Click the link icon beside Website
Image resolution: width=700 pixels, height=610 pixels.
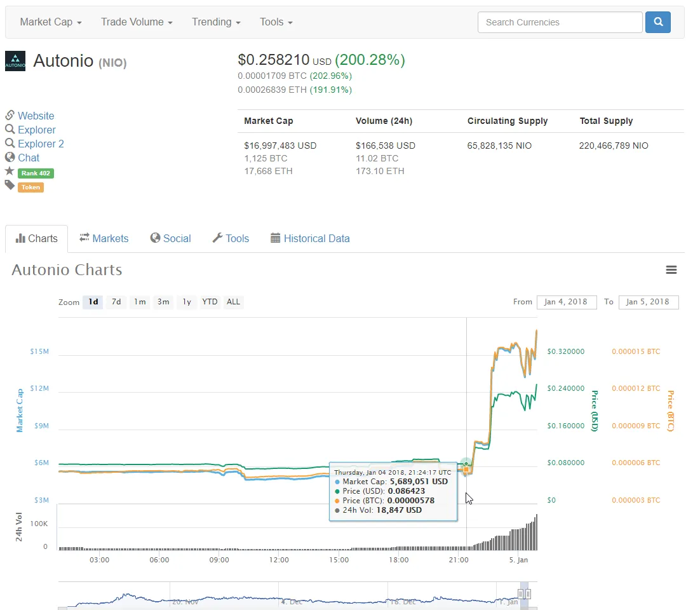click(10, 115)
